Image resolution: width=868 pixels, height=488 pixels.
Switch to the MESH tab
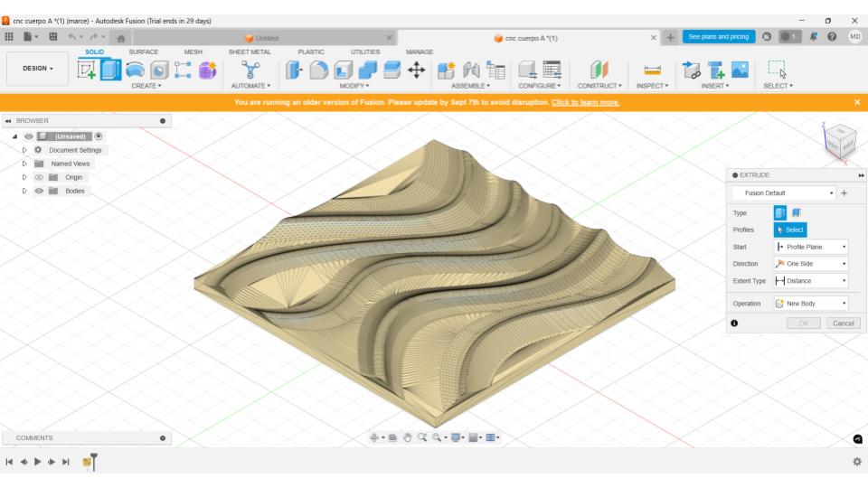tap(193, 52)
